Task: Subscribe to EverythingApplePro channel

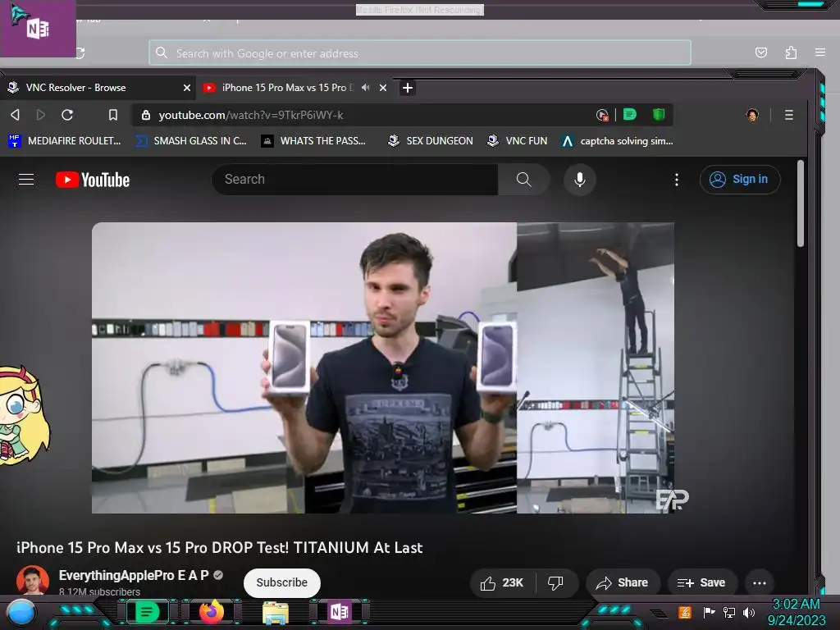Action: coord(282,582)
